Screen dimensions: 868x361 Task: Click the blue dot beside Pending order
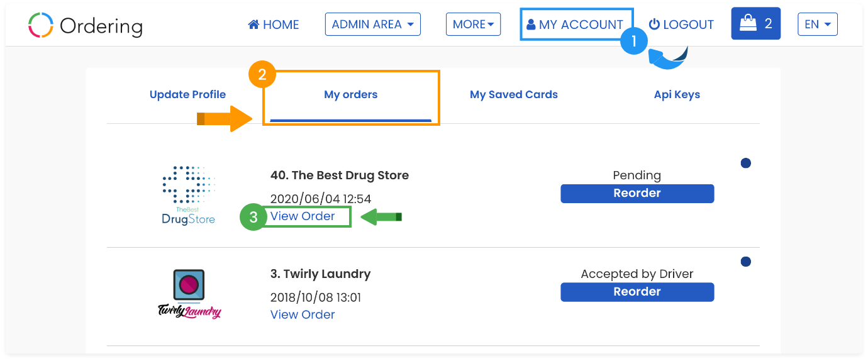(746, 164)
